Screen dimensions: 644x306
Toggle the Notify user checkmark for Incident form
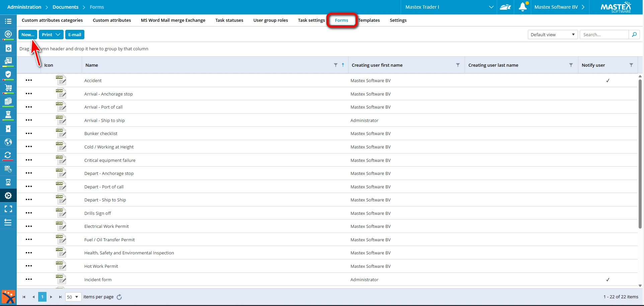[608, 280]
